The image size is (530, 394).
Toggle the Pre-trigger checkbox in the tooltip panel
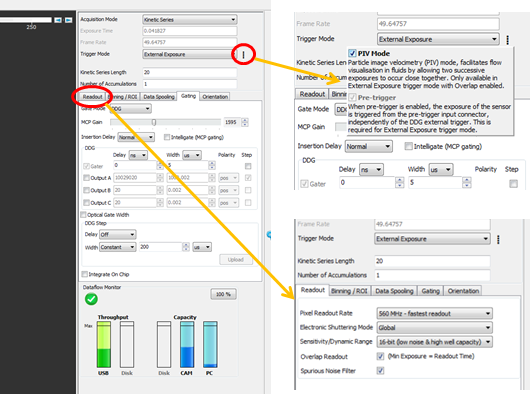tap(352, 98)
